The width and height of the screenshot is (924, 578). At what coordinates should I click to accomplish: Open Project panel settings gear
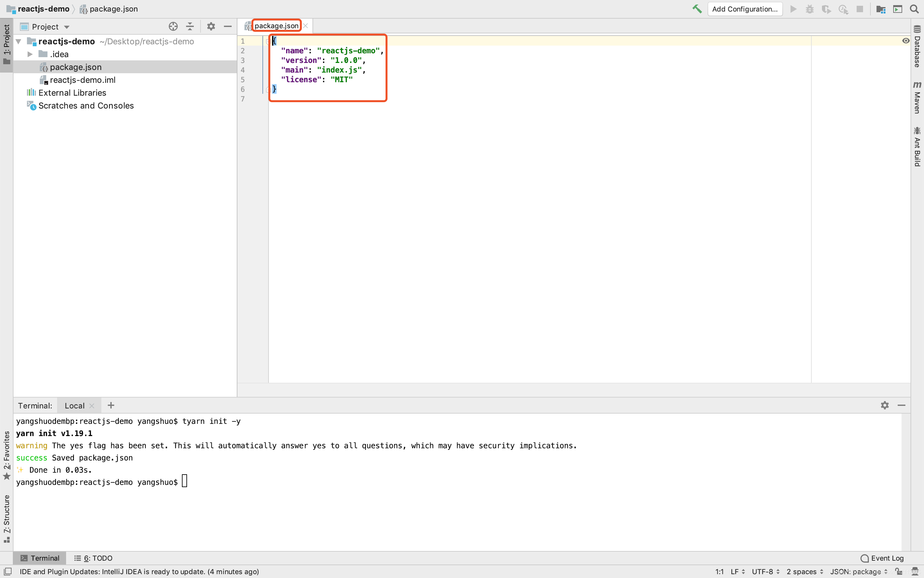[x=211, y=26]
